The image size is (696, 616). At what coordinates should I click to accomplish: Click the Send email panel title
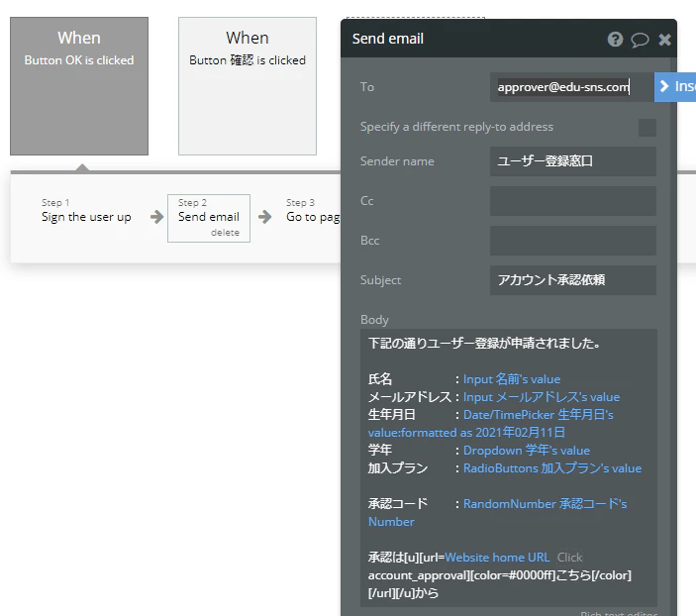[387, 39]
